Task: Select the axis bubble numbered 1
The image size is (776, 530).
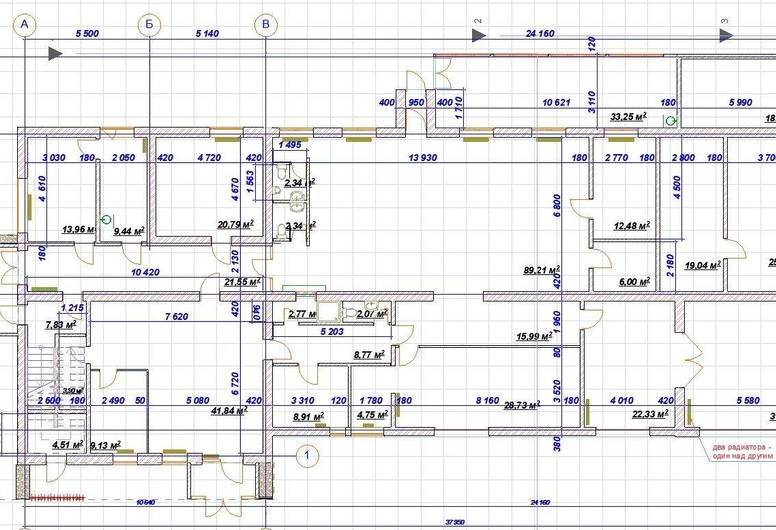Action: [x=309, y=455]
